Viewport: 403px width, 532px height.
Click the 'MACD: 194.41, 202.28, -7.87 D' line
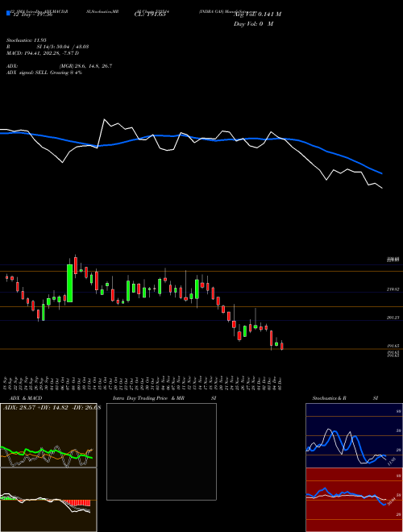(x=43, y=53)
